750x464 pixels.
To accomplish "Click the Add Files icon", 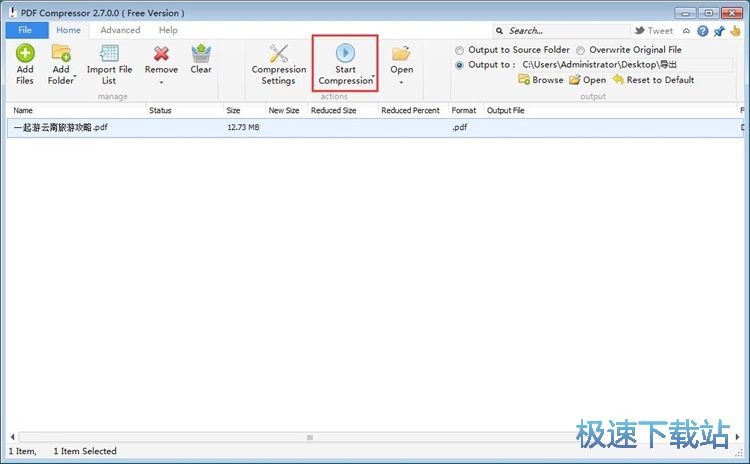I will click(25, 53).
